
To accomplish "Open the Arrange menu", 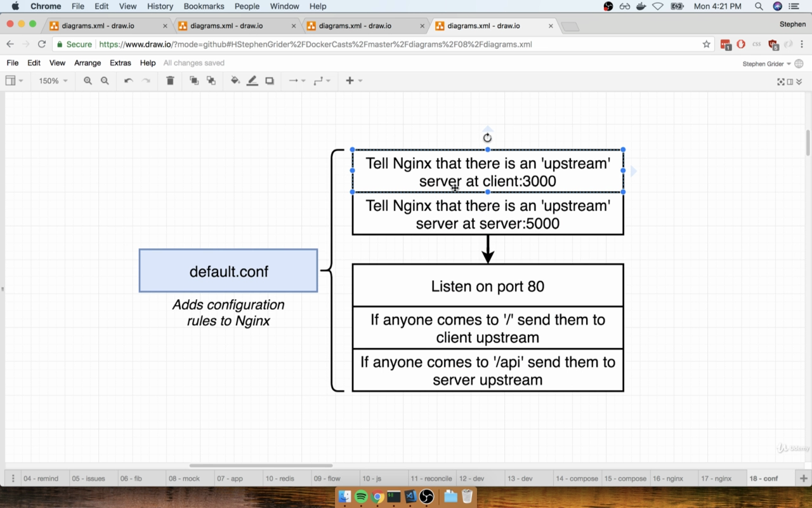I will coord(88,63).
